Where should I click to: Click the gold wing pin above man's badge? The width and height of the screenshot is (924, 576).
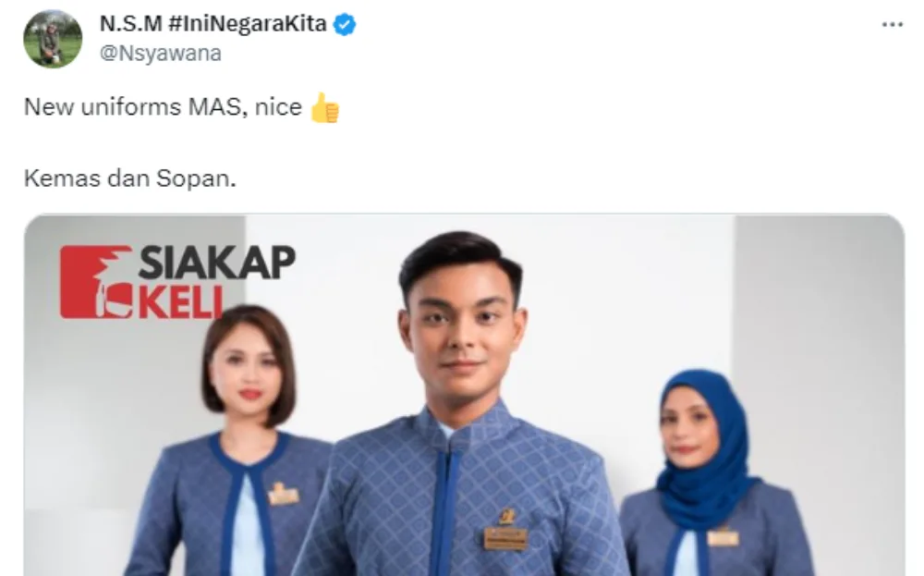tap(507, 517)
